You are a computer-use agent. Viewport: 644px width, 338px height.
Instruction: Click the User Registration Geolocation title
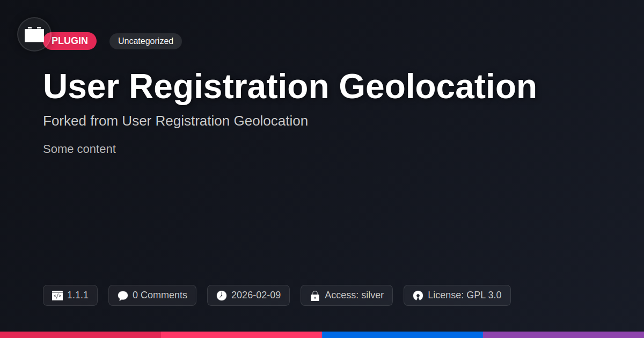point(290,86)
